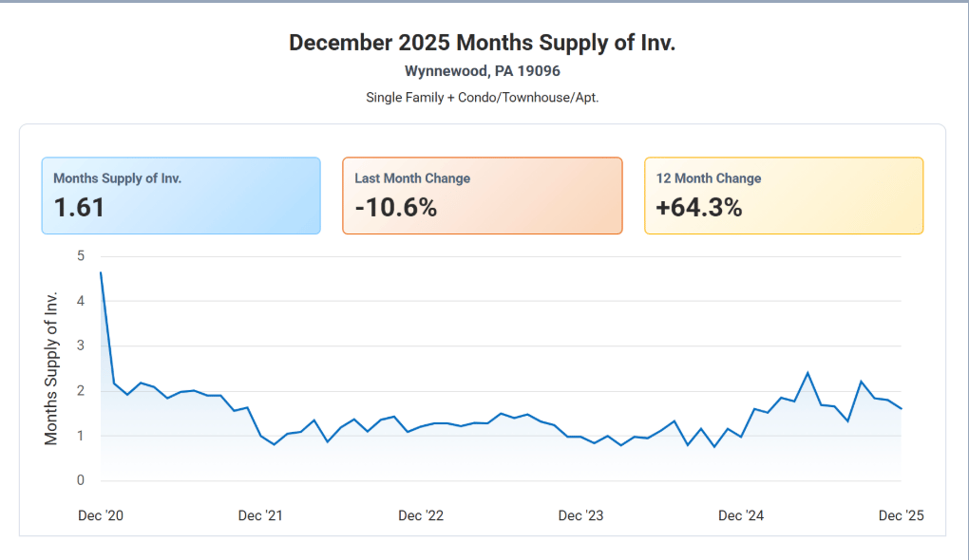Select the 0 label on the y-axis
The width and height of the screenshot is (969, 560).
81,481
